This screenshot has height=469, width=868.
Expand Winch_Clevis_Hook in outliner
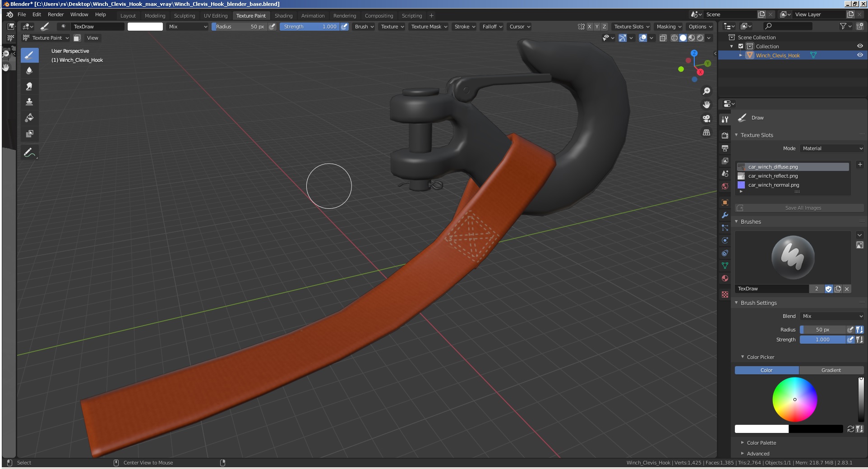pyautogui.click(x=740, y=55)
